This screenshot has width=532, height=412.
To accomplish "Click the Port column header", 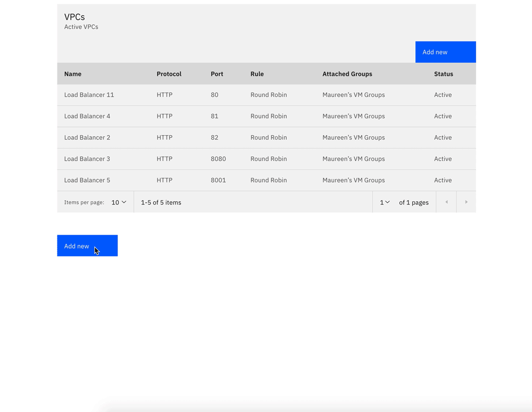I will tap(217, 73).
